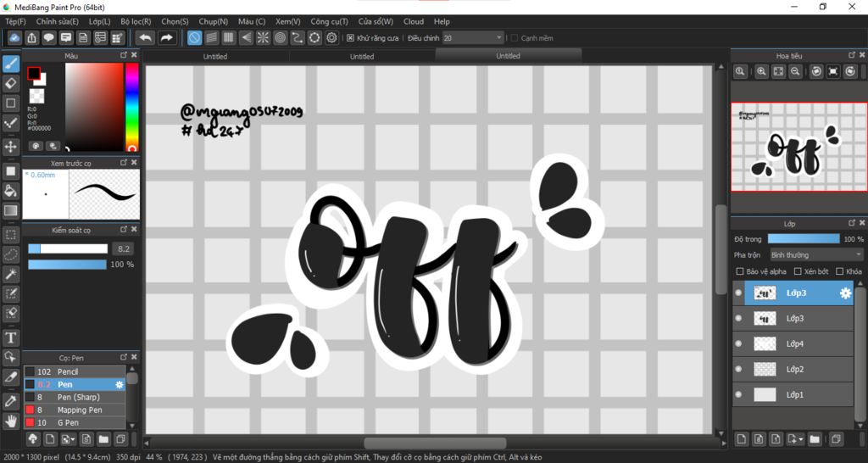
Task: Click the brush size slider
Action: tap(68, 248)
